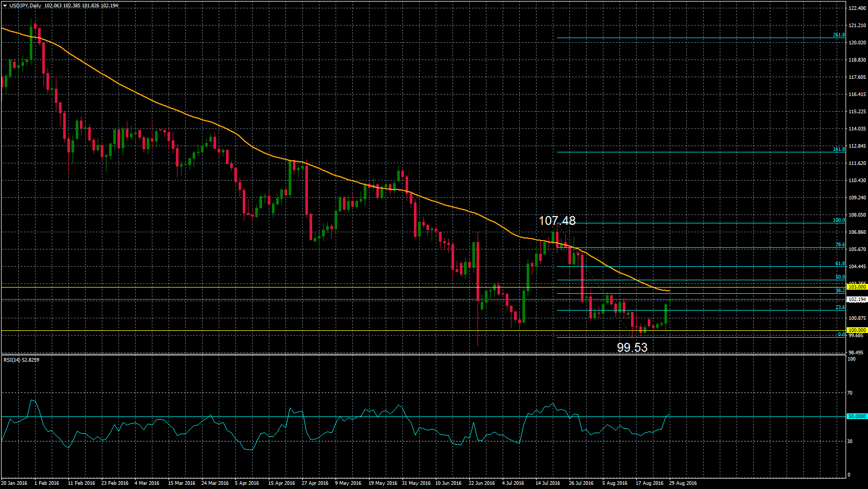This screenshot has width=868, height=489.
Task: Click the 107.48 swing high annotation
Action: tap(557, 221)
